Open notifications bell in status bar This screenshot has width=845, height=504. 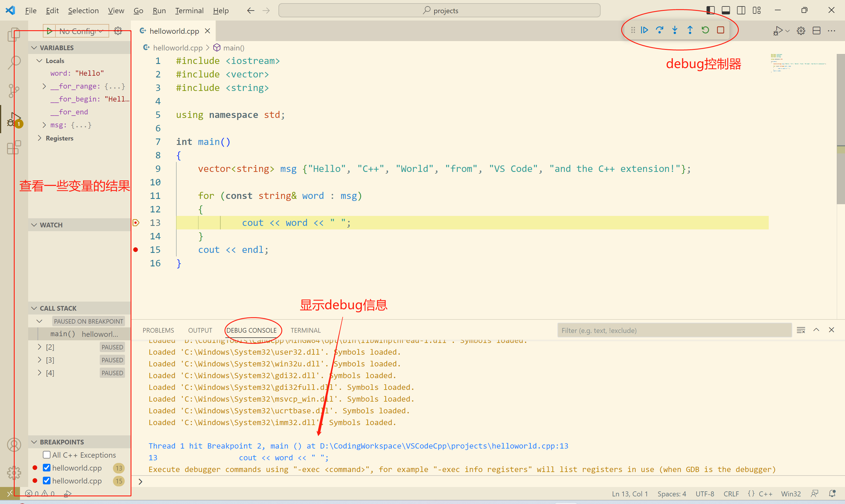click(832, 493)
